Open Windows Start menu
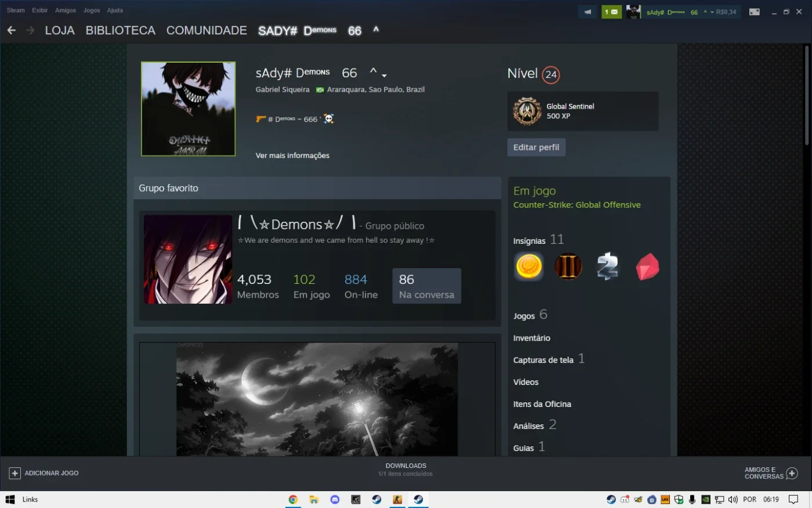This screenshot has height=508, width=812. click(x=10, y=499)
